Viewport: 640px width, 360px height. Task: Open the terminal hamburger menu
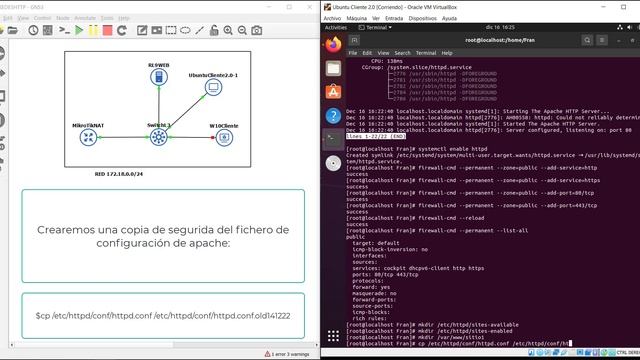pos(602,40)
